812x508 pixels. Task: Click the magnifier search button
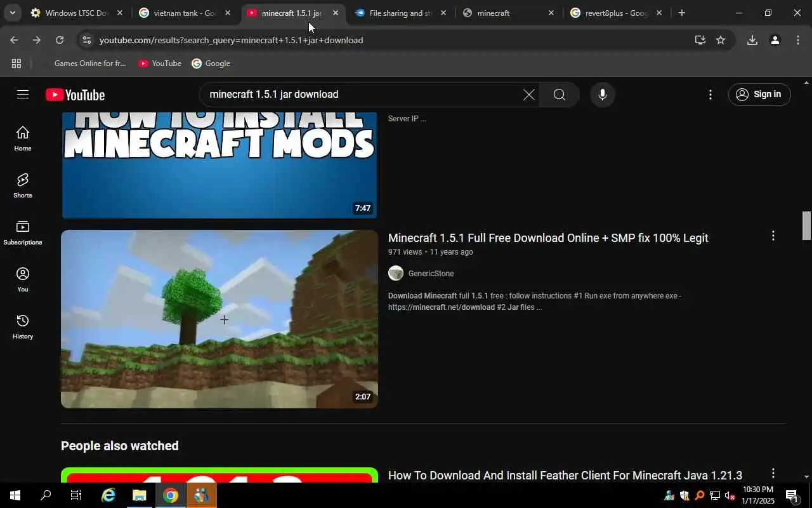[x=559, y=95]
